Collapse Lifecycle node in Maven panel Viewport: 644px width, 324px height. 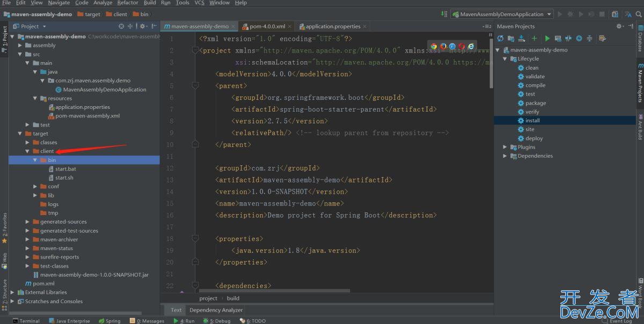(x=505, y=59)
